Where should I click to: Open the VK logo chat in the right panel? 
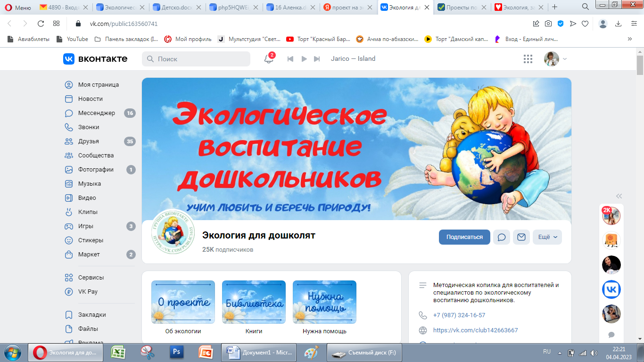(x=611, y=289)
